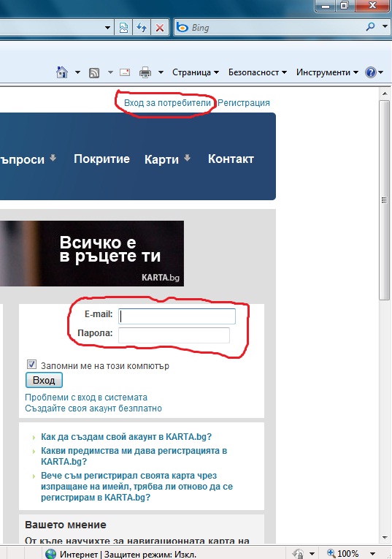392x559 pixels.
Task: Expand the search provider dropdown arrow
Action: (385, 26)
